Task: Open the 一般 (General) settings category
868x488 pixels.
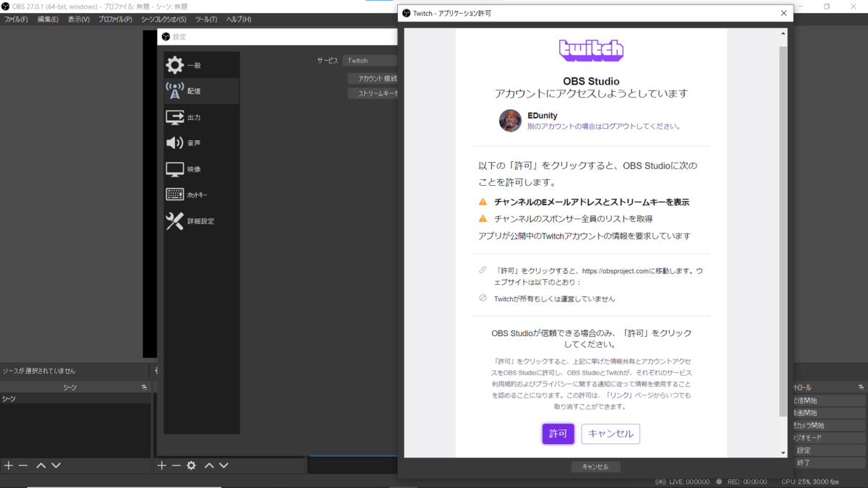Action: pyautogui.click(x=201, y=65)
